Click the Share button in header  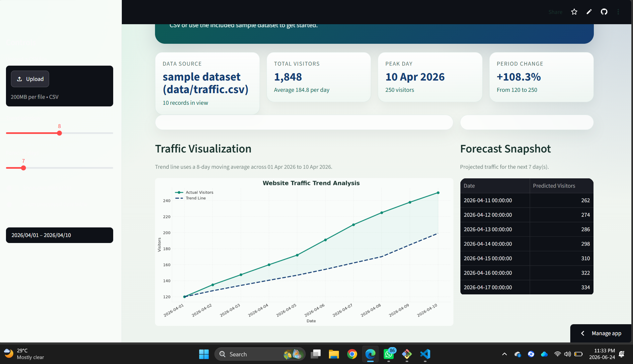pyautogui.click(x=555, y=12)
